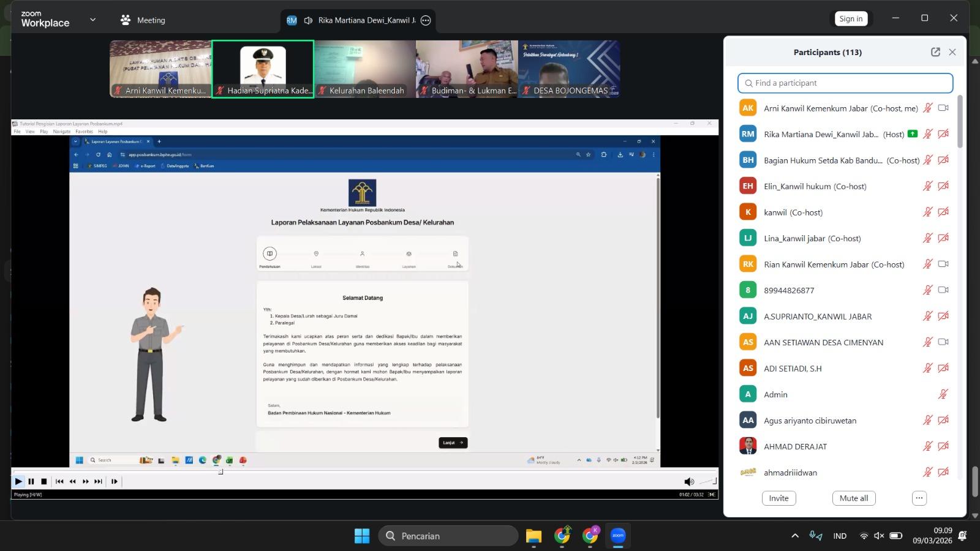
Task: Click the Invite button
Action: 778,498
